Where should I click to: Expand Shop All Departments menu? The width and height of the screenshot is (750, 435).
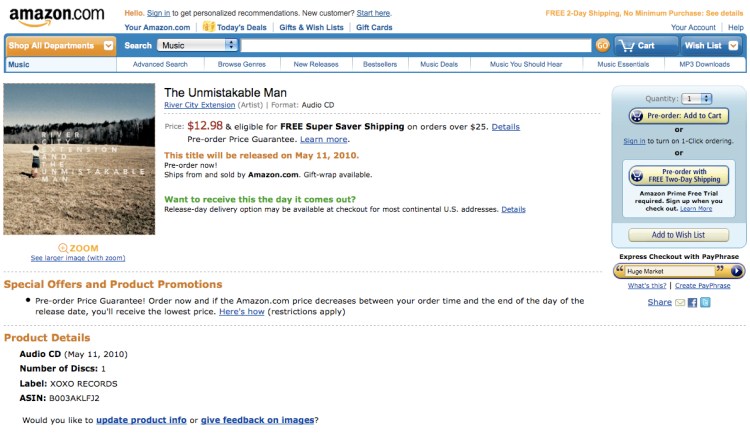62,45
